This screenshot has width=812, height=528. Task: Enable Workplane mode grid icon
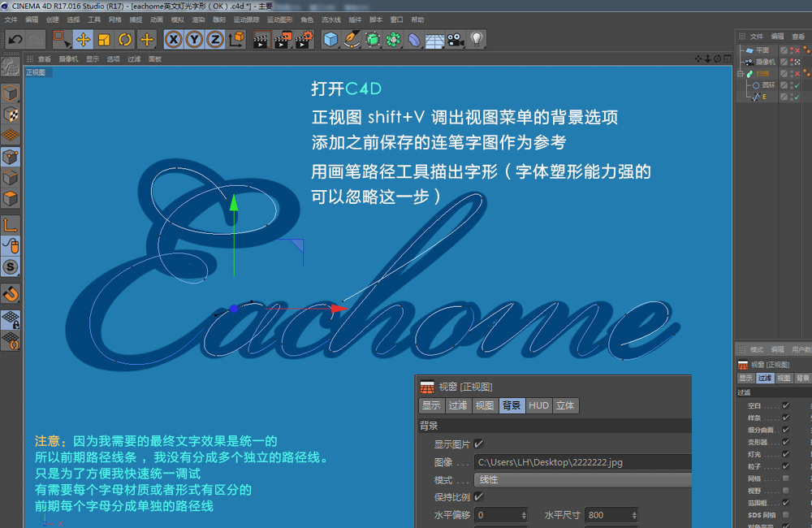11,135
